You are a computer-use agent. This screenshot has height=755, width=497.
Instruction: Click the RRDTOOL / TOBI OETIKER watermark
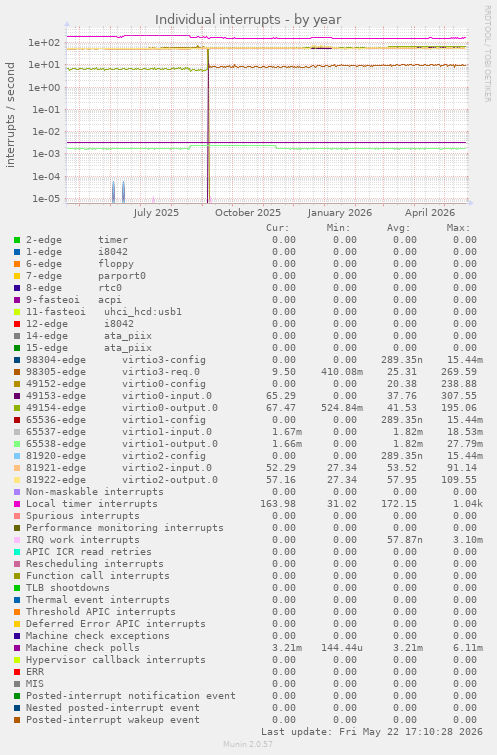[487, 54]
